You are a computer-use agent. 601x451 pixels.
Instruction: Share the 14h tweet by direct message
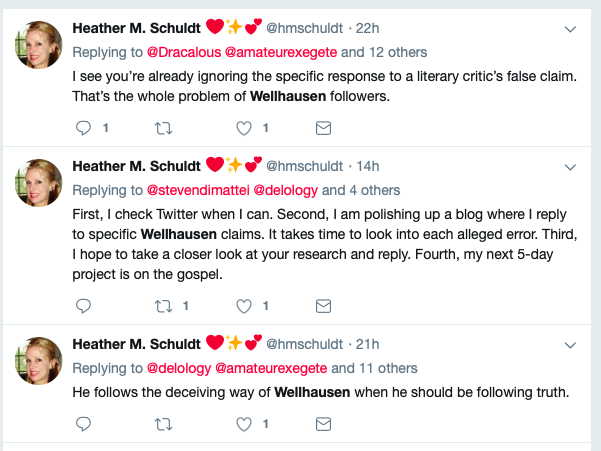pyautogui.click(x=323, y=305)
